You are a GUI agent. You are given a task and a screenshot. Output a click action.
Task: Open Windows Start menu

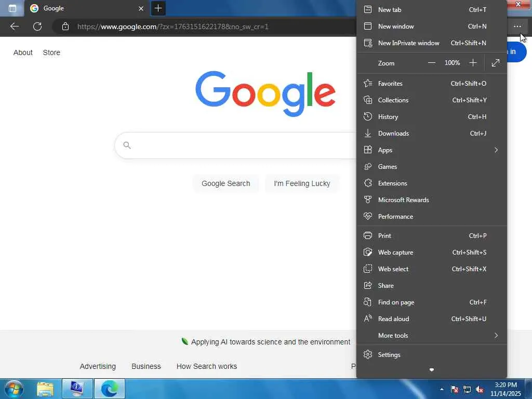point(13,389)
